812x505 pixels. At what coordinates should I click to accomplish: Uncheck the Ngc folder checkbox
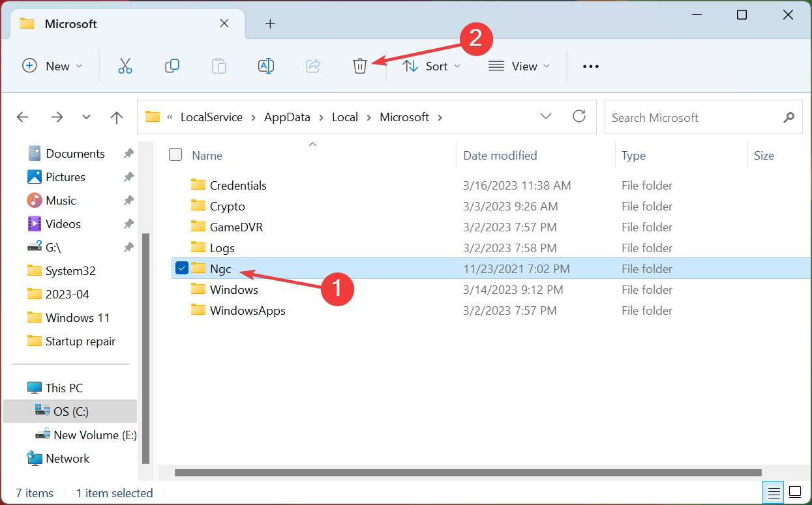[x=182, y=268]
